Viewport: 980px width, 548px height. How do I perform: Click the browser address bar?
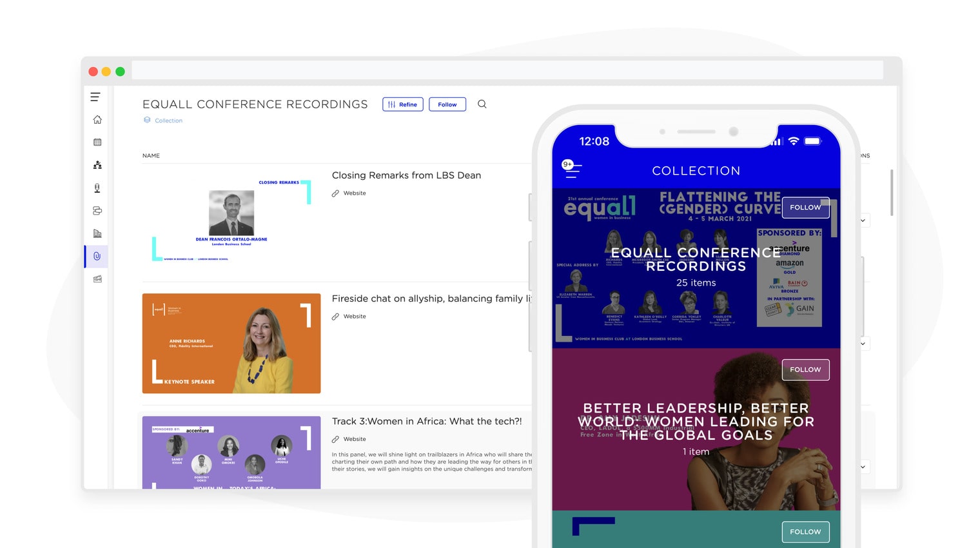click(507, 70)
